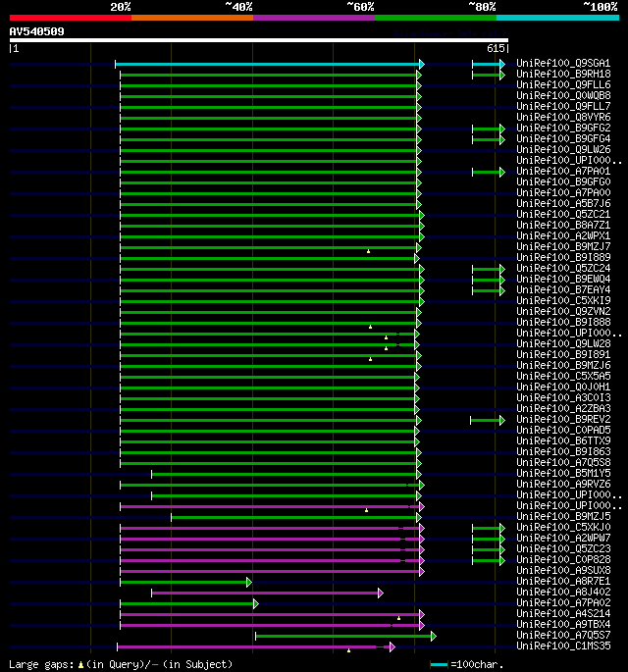Open hit UniRef100_Q9FLL6

[563, 84]
